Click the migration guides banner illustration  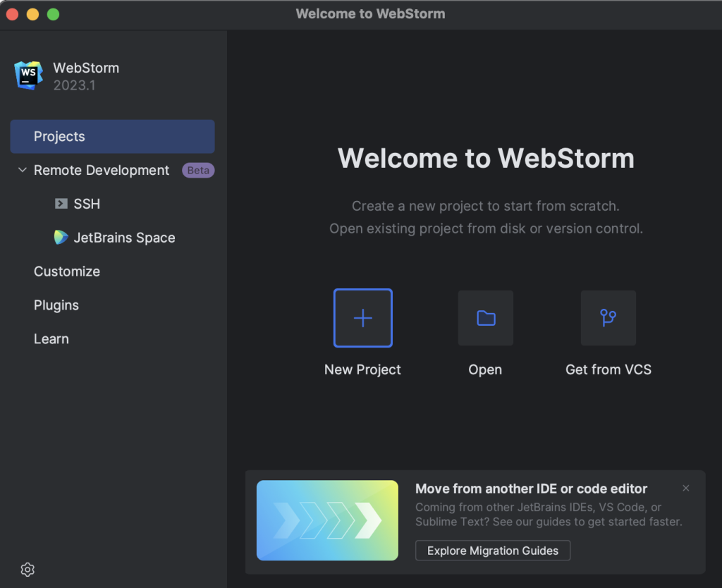click(x=327, y=520)
